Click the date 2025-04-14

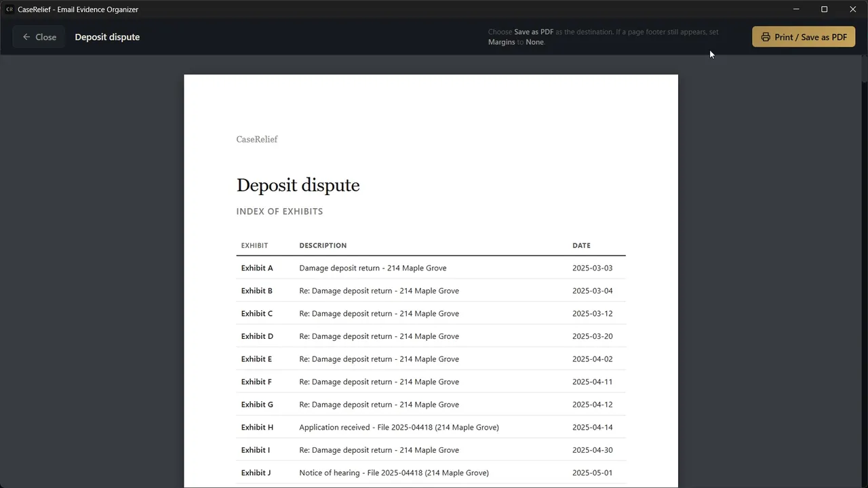click(592, 427)
